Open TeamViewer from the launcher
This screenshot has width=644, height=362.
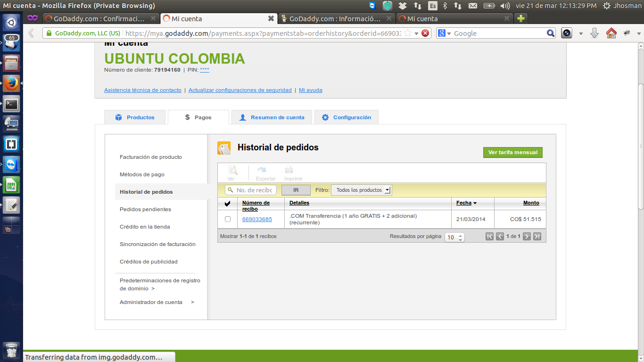(11, 165)
